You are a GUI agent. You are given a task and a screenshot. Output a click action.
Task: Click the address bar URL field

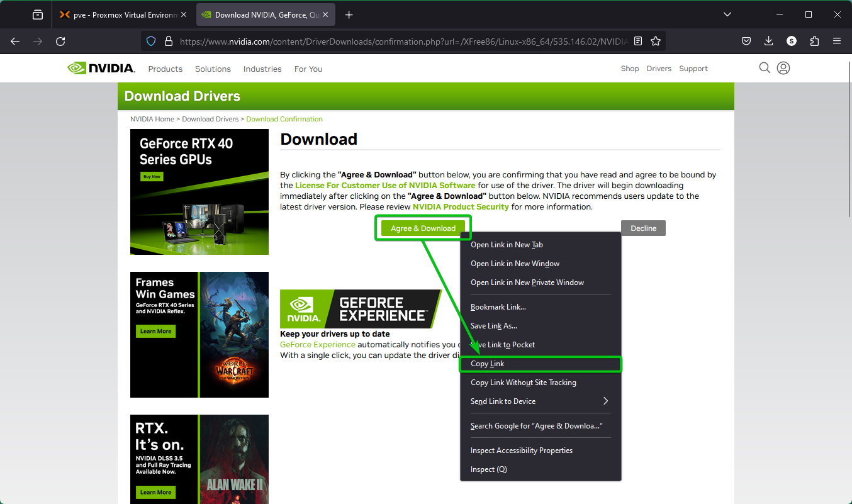[x=403, y=41]
